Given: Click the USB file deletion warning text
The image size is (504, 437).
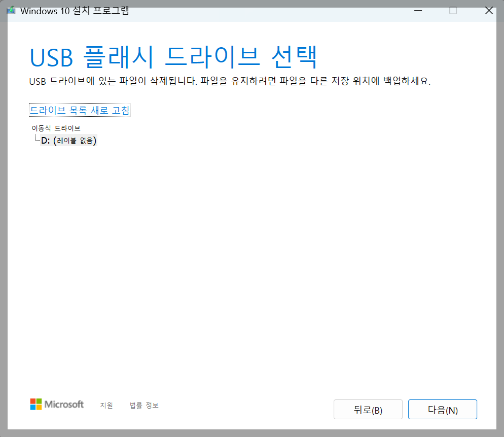Looking at the screenshot, I should pyautogui.click(x=230, y=81).
